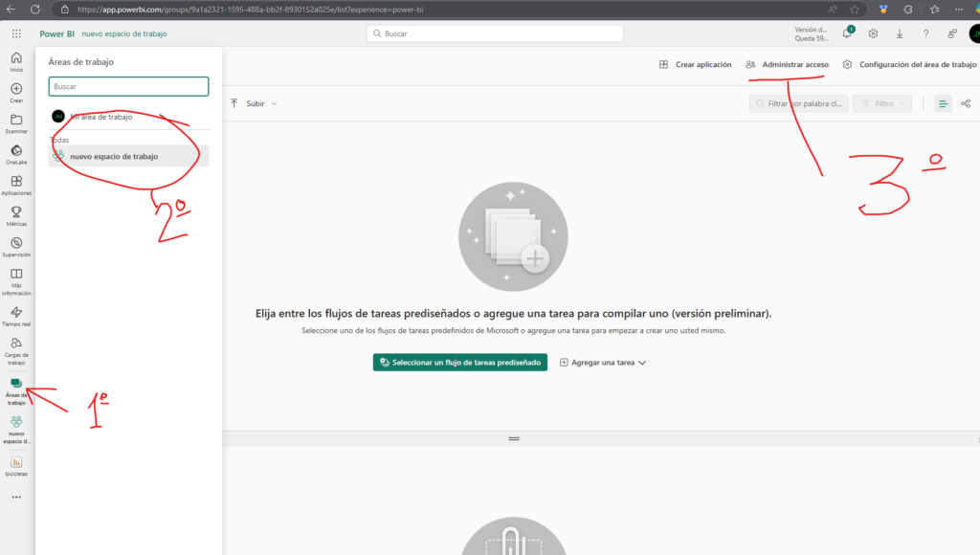Open OneLake from the left sidebar
The height and width of the screenshot is (555, 980).
[16, 150]
